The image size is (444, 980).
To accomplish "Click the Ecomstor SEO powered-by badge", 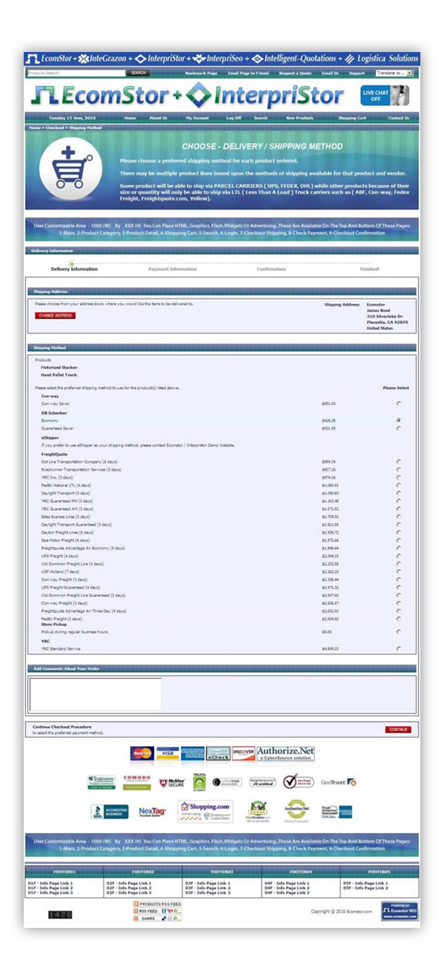I will pos(399,911).
